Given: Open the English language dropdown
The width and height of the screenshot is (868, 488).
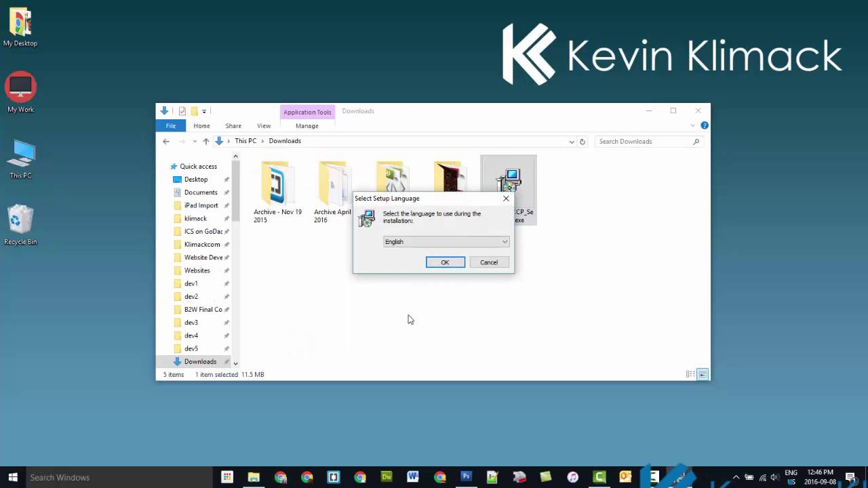Looking at the screenshot, I should [446, 242].
